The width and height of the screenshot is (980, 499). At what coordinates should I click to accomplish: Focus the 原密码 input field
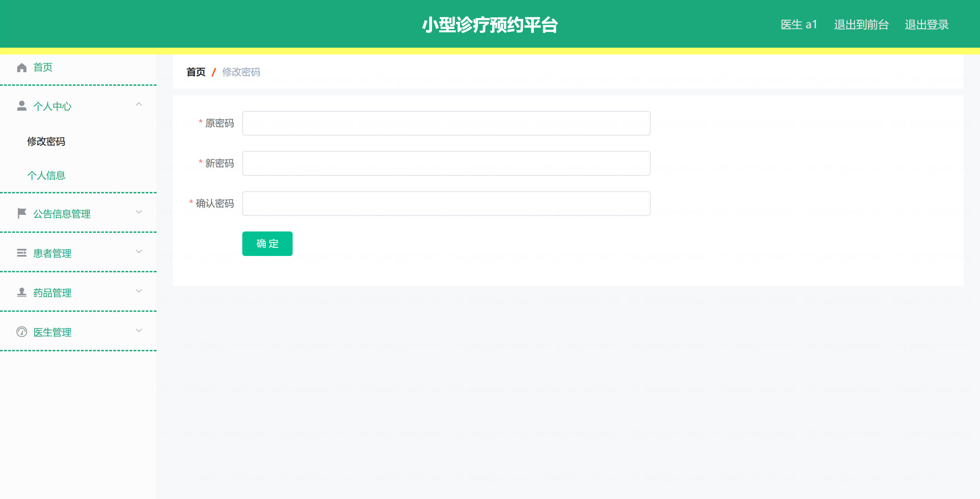tap(446, 123)
